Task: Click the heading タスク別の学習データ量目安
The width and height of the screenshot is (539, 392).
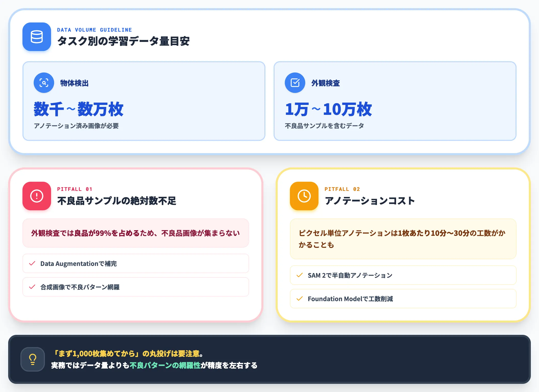Action: (124, 41)
